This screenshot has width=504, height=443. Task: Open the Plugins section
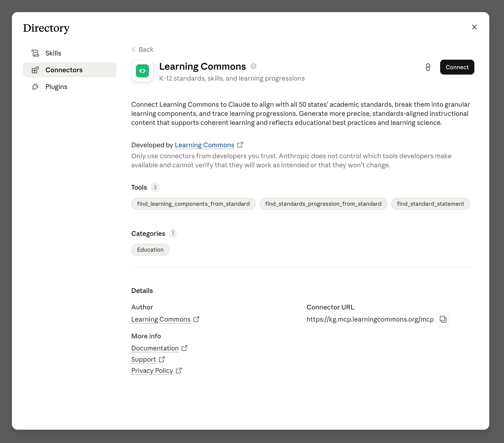tap(69, 87)
